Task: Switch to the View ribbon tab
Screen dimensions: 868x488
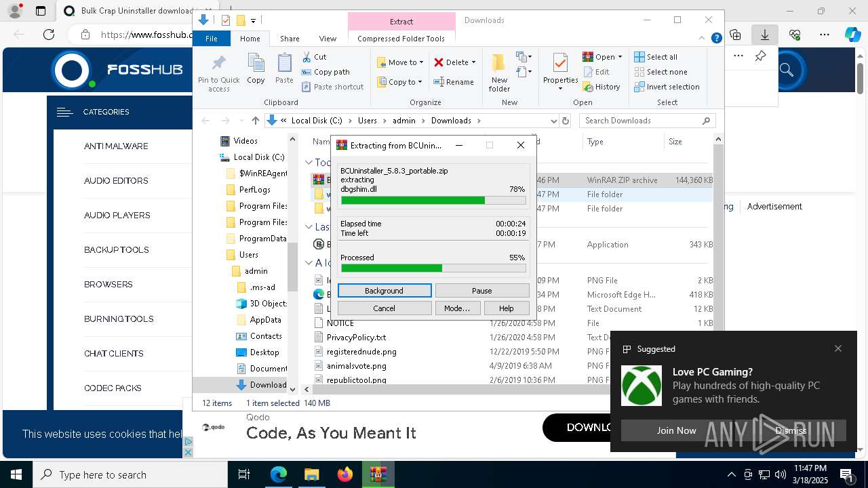Action: click(x=328, y=39)
